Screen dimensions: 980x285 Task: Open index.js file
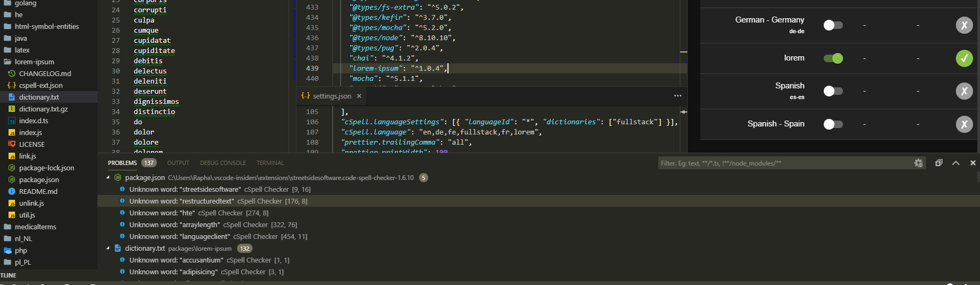(30, 132)
